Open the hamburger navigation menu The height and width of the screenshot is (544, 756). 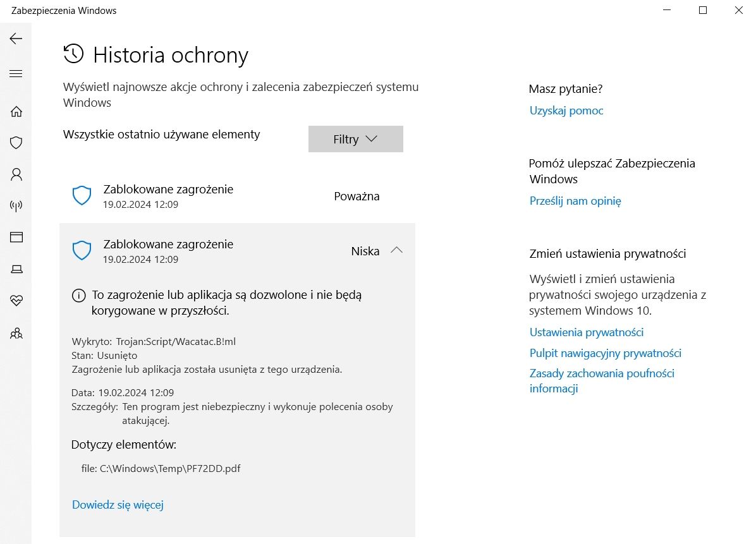coord(16,74)
